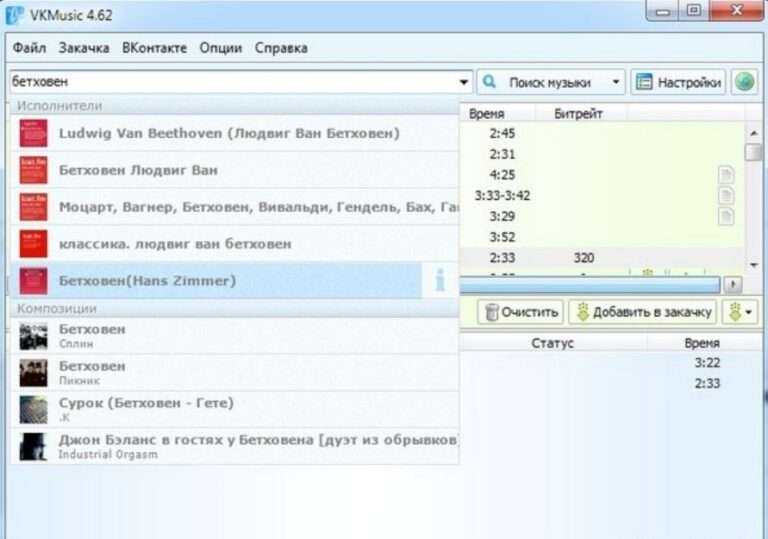Sort results by Время column header

pos(498,114)
